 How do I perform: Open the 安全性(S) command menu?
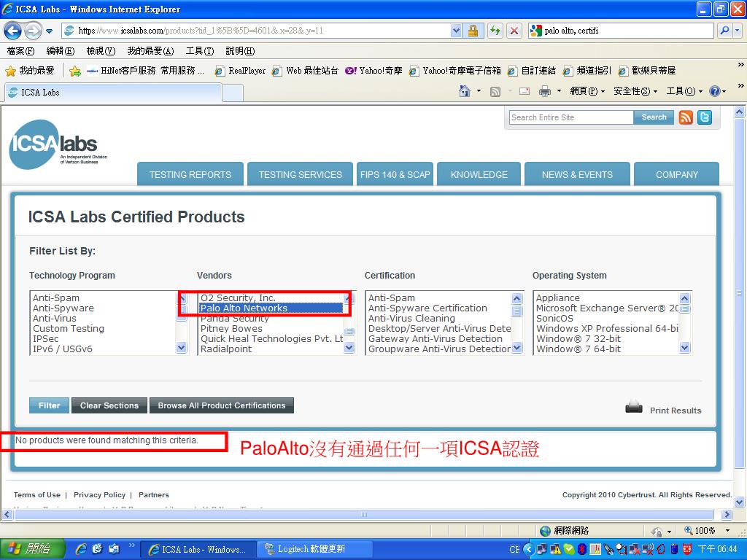tap(635, 91)
